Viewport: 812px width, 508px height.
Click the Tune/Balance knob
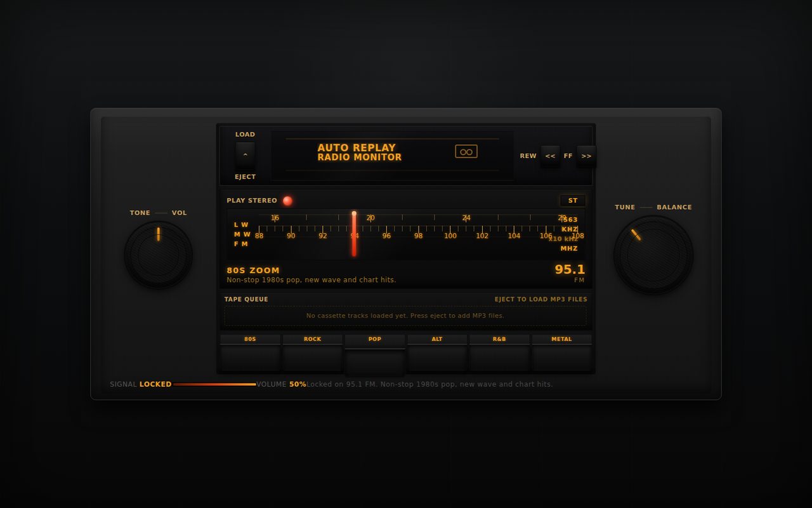coord(653,255)
